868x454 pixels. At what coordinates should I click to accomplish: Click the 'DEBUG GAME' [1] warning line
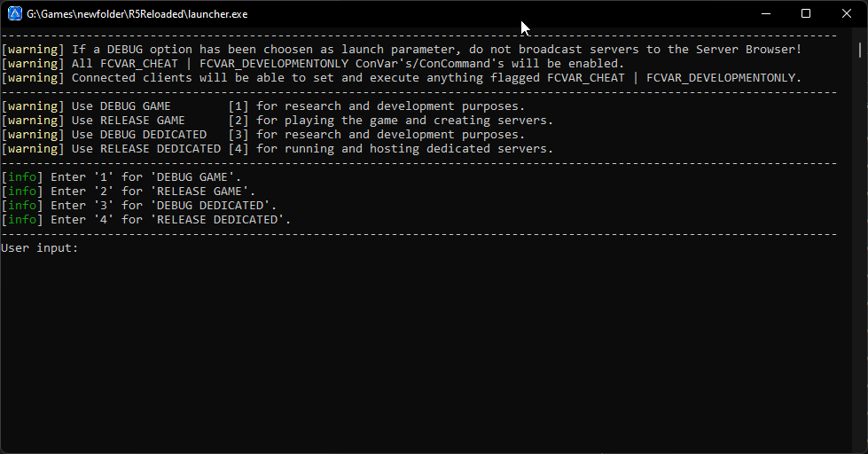[x=263, y=106]
